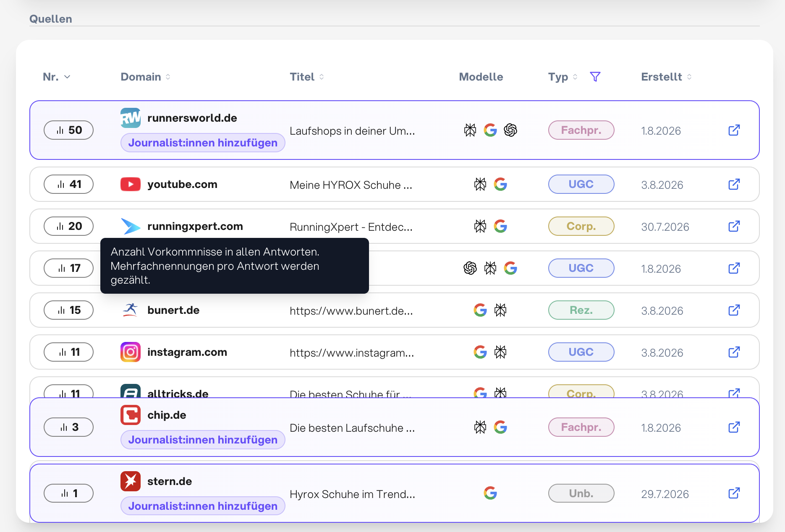Screen dimensions: 785x532
Task: Select title 'RunningXpert - Entdec...'
Action: (351, 227)
